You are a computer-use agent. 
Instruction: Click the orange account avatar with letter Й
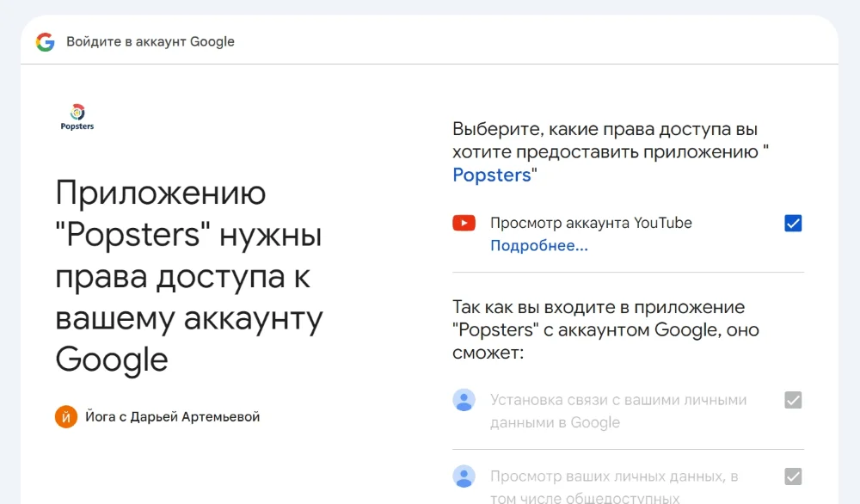[x=66, y=417]
